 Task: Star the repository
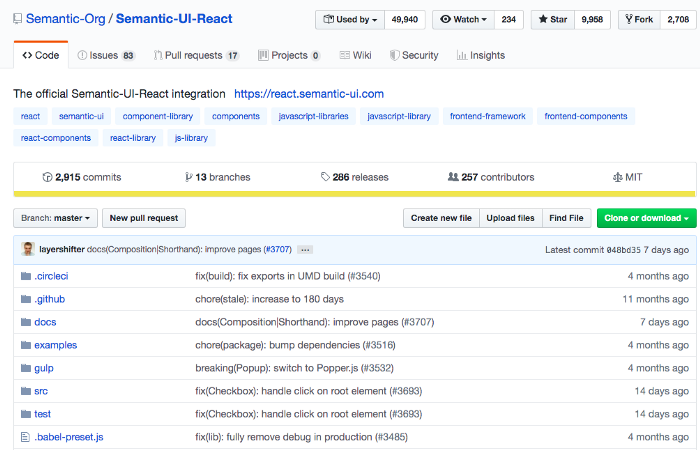(553, 20)
